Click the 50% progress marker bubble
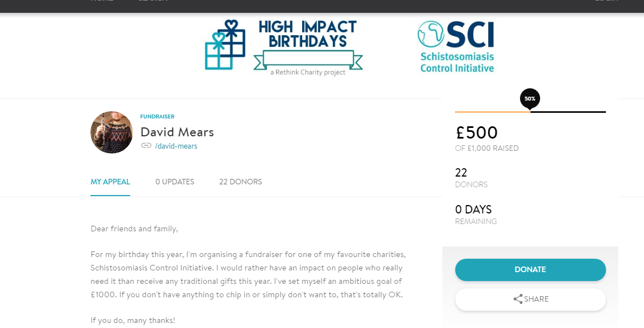The height and width of the screenshot is (328, 644). (529, 99)
